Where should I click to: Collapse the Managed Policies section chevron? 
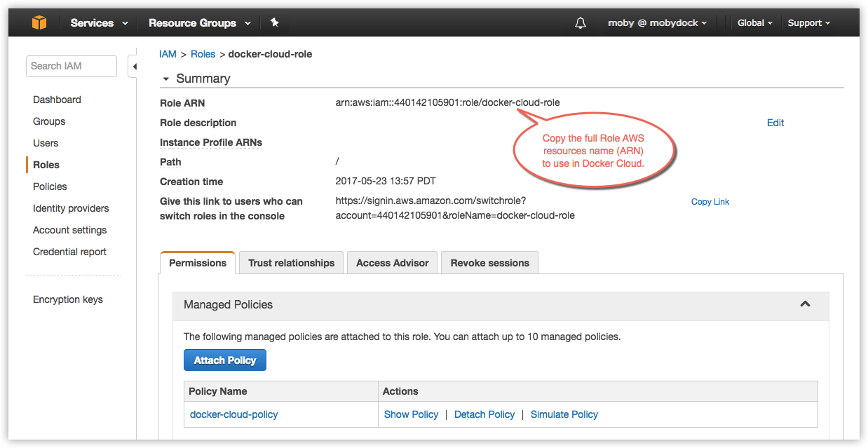pos(805,304)
